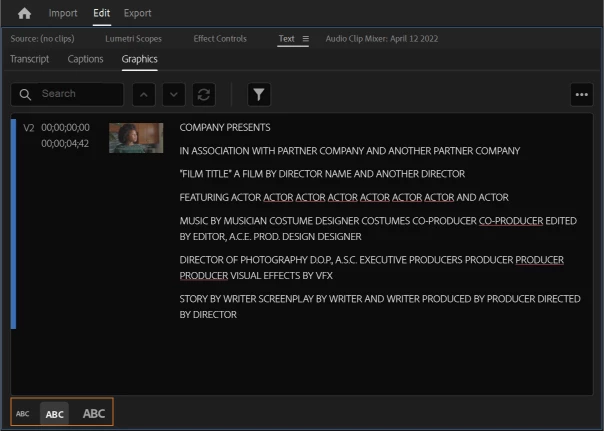Click the V2 track label

(x=29, y=128)
